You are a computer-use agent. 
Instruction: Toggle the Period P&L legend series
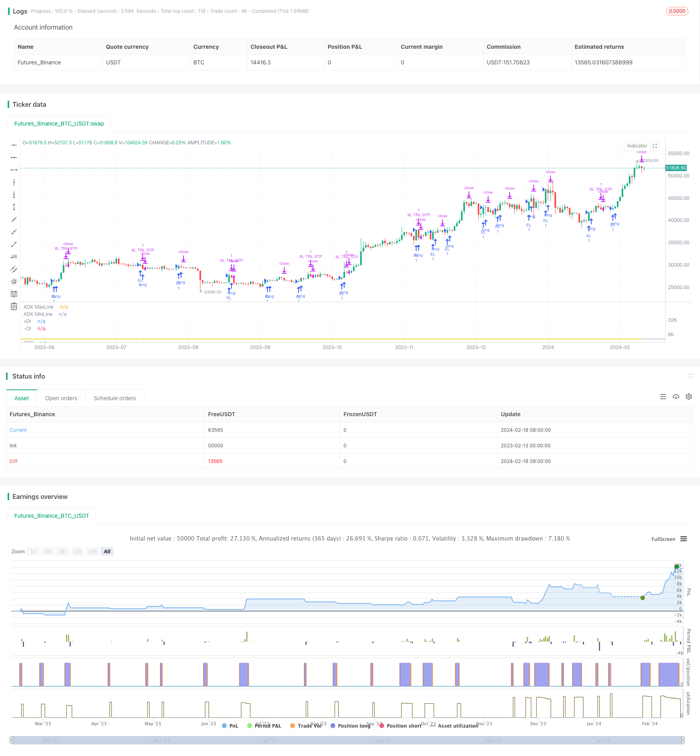point(264,726)
